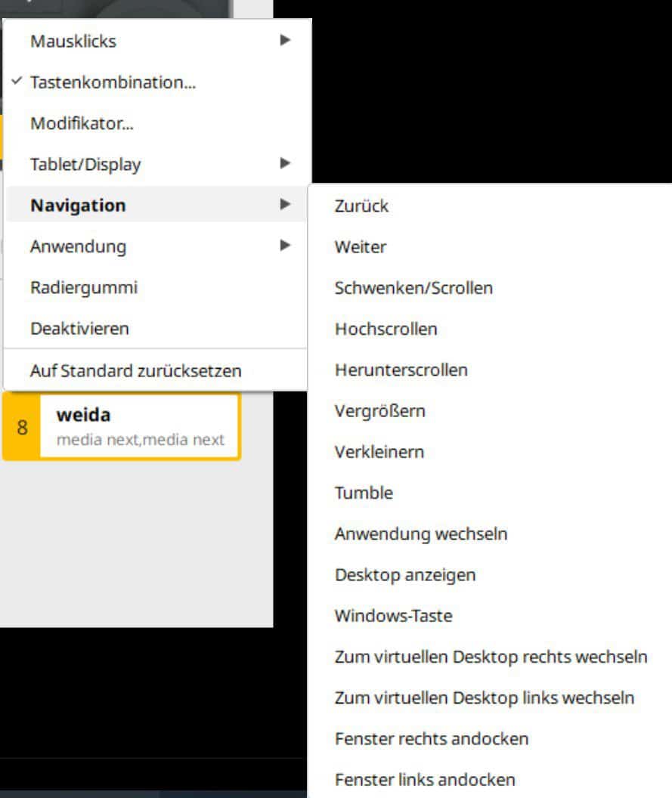Image resolution: width=672 pixels, height=798 pixels.
Task: Expand the Tablet/Display submenu arrow
Action: [285, 164]
